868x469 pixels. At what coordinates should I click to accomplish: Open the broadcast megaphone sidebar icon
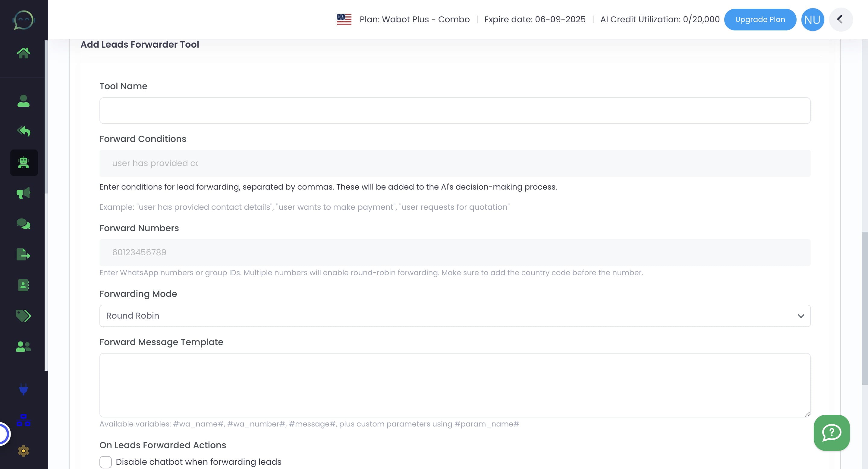tap(23, 193)
